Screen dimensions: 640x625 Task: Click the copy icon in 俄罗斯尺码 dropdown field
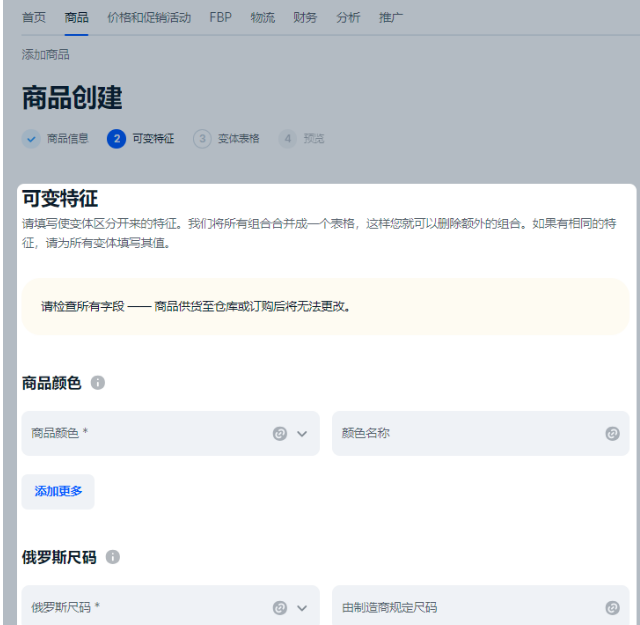pyautogui.click(x=280, y=608)
